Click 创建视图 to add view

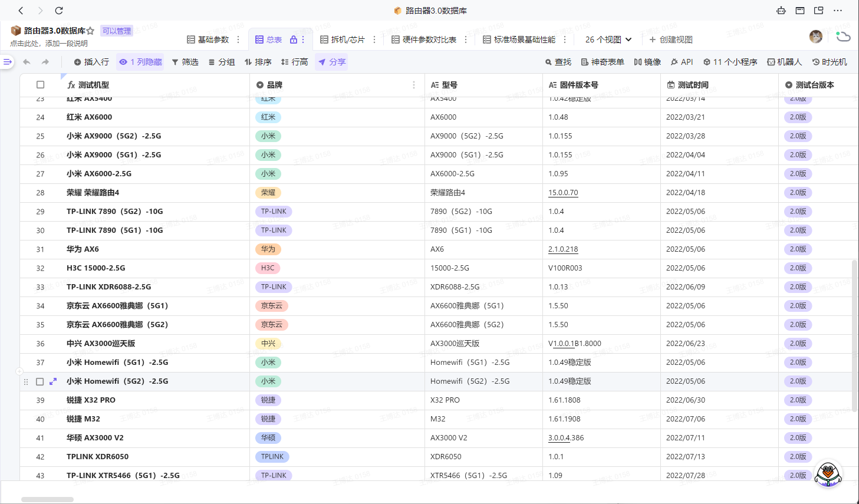click(x=670, y=39)
